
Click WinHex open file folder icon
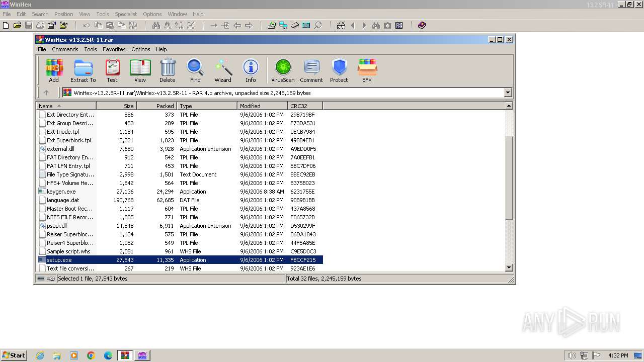17,25
